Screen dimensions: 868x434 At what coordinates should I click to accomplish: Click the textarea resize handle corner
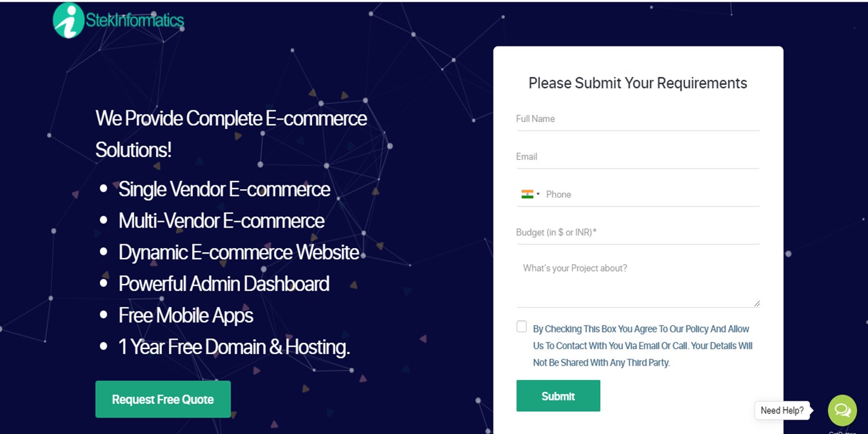coord(756,304)
